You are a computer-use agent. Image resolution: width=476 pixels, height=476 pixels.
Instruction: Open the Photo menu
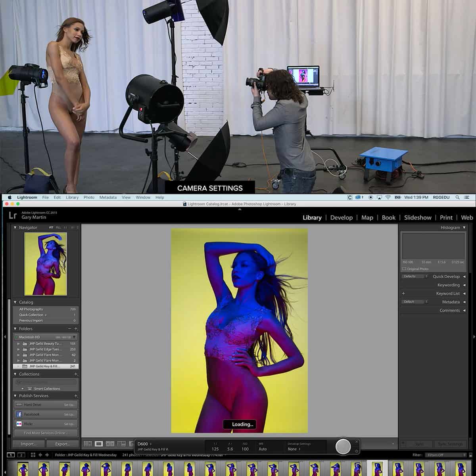click(89, 197)
